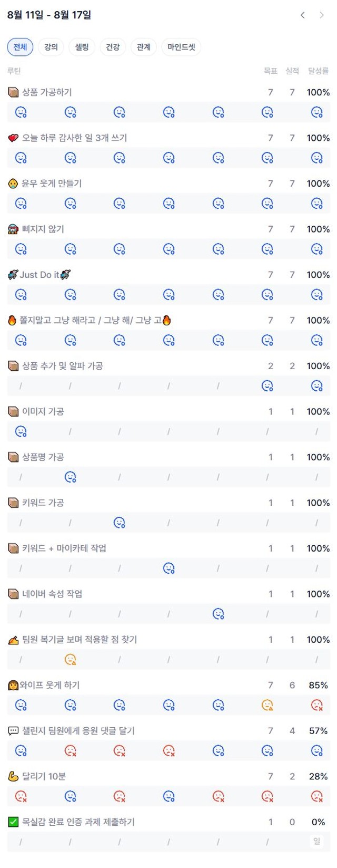Image resolution: width=337 pixels, height=868 pixels.
Task: Click the 달성률 column header
Action: pos(318,71)
